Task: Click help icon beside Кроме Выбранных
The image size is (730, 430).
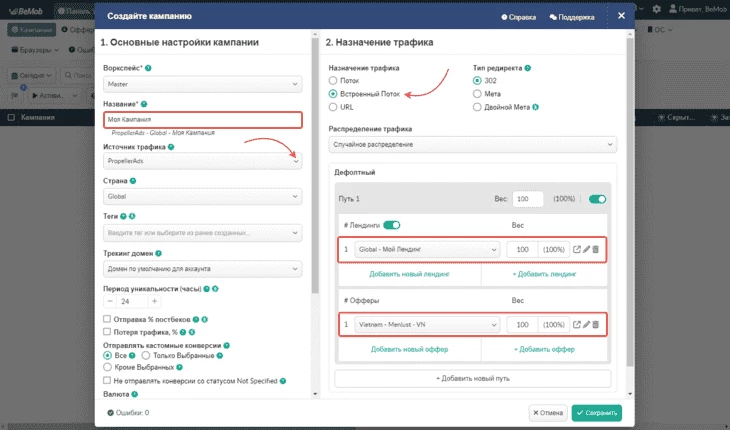Action: click(179, 368)
